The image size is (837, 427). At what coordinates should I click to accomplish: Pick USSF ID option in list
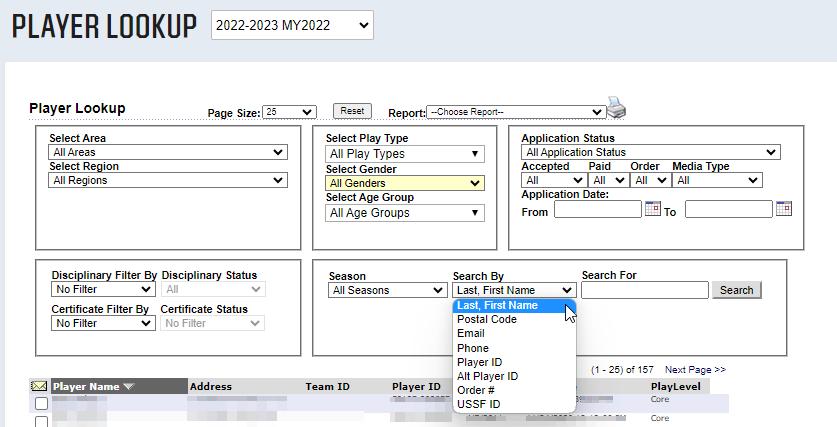[477, 404]
